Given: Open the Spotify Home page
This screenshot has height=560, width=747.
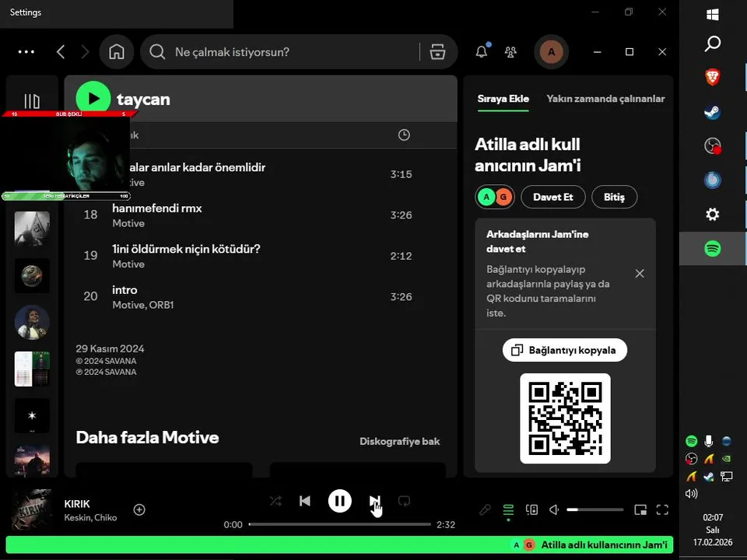Looking at the screenshot, I should 117,52.
